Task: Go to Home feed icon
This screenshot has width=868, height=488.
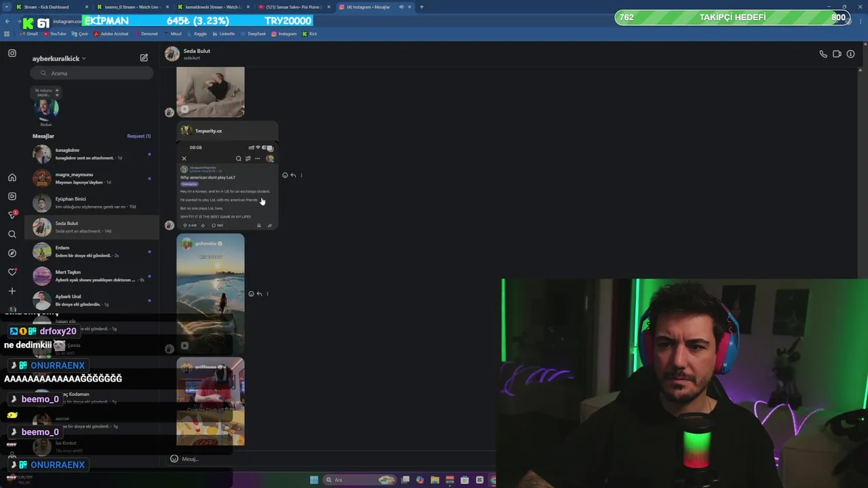Action: [x=12, y=178]
